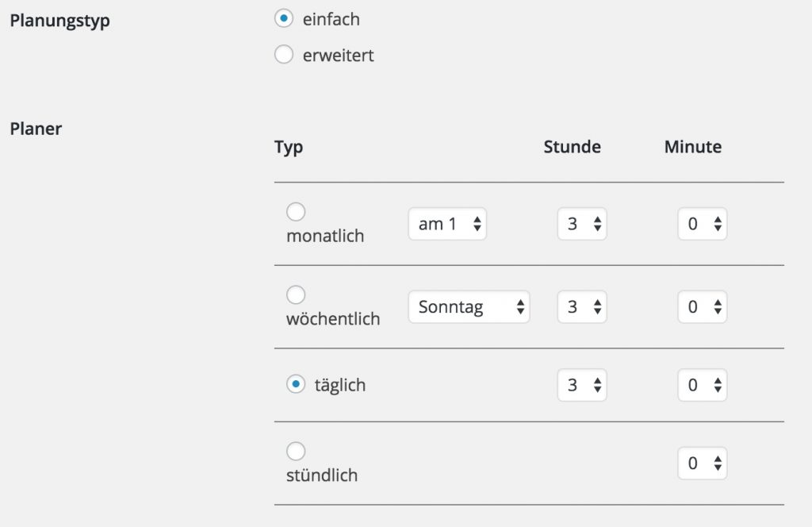Screen dimensions: 812x527
Task: Open the Minute dropdown in the täglich row
Action: (x=703, y=385)
